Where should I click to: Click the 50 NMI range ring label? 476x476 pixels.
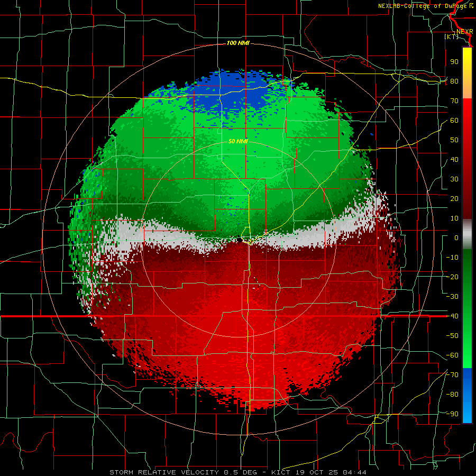tap(238, 141)
